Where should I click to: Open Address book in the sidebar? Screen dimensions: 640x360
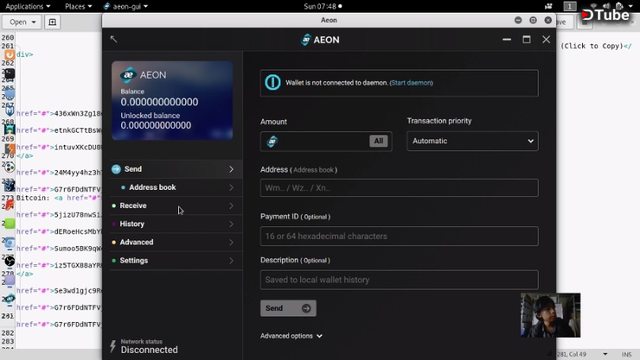[x=176, y=187]
